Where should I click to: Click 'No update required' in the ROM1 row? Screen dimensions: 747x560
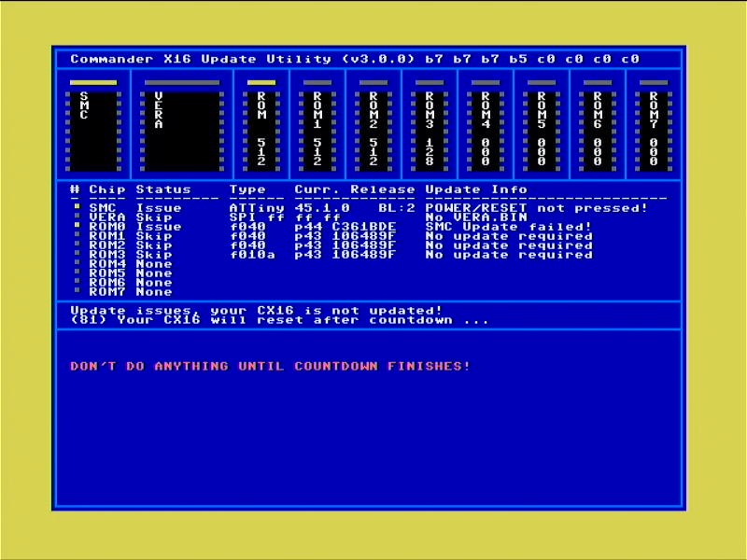509,236
